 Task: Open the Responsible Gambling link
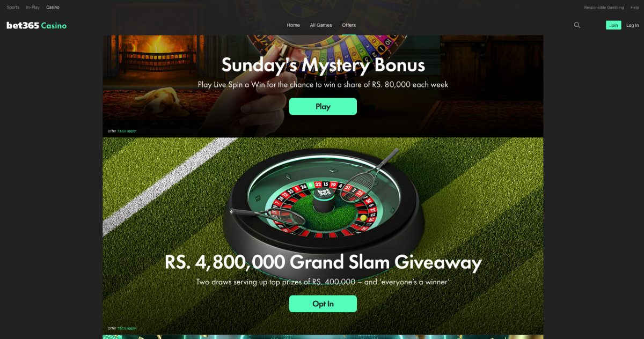click(x=604, y=8)
